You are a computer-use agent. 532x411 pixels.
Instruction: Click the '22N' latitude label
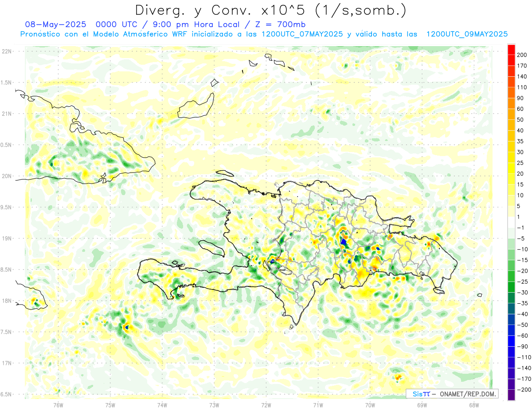7,51
